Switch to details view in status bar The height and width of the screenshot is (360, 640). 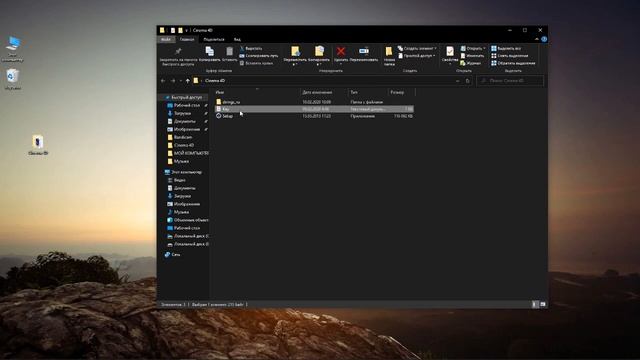coord(535,304)
